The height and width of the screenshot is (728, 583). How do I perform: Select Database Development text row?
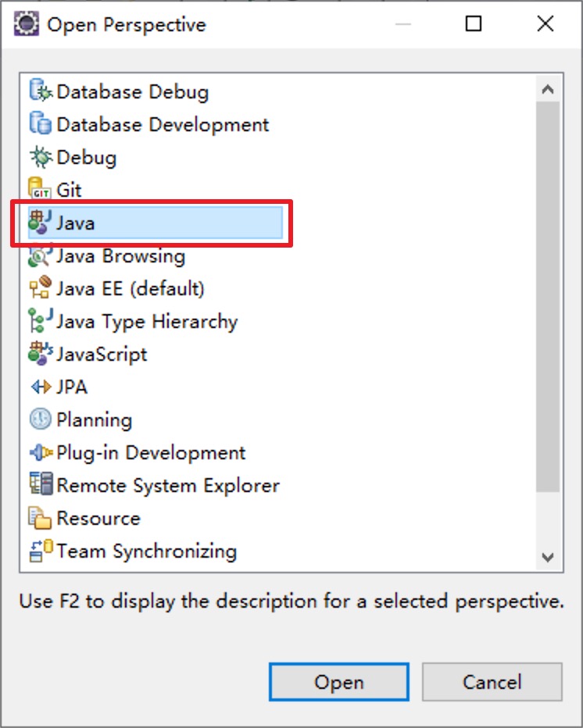pyautogui.click(x=163, y=124)
